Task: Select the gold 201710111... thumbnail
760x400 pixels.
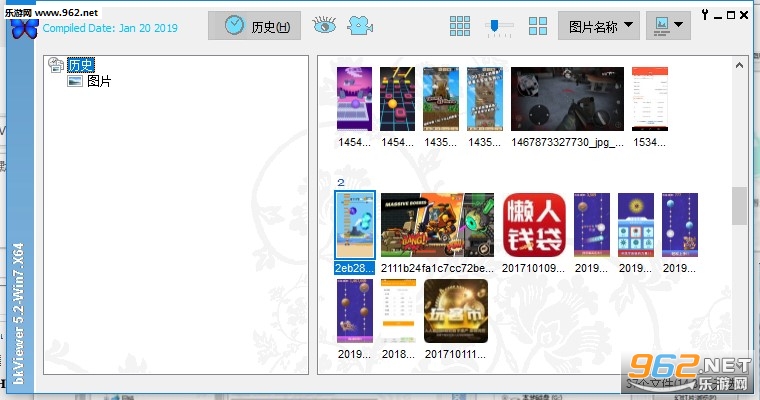Action: pyautogui.click(x=456, y=311)
